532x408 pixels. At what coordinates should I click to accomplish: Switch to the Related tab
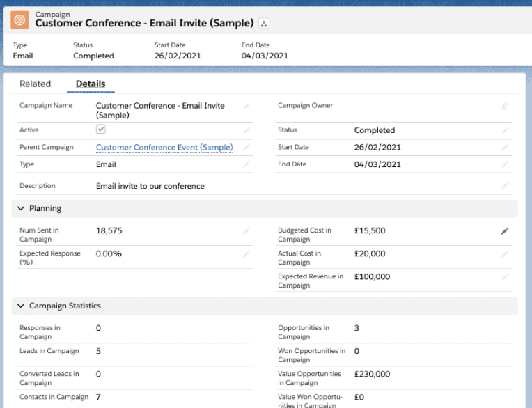(36, 84)
